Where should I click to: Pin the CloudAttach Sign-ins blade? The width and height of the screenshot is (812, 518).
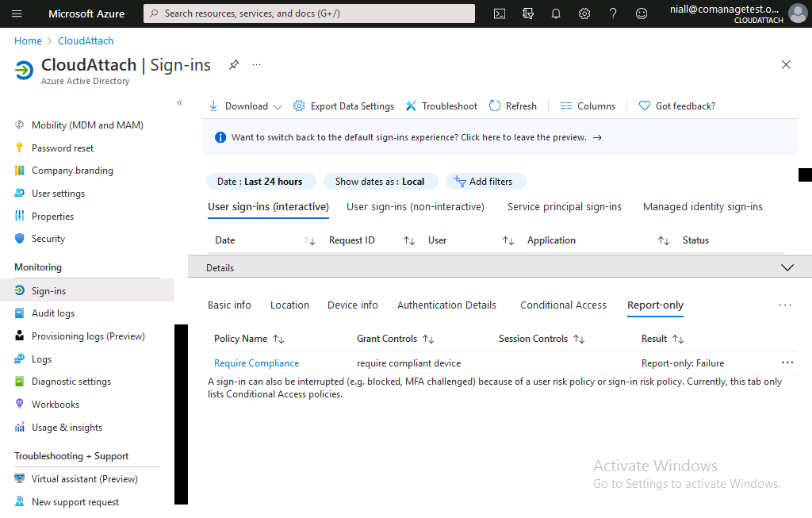click(234, 65)
